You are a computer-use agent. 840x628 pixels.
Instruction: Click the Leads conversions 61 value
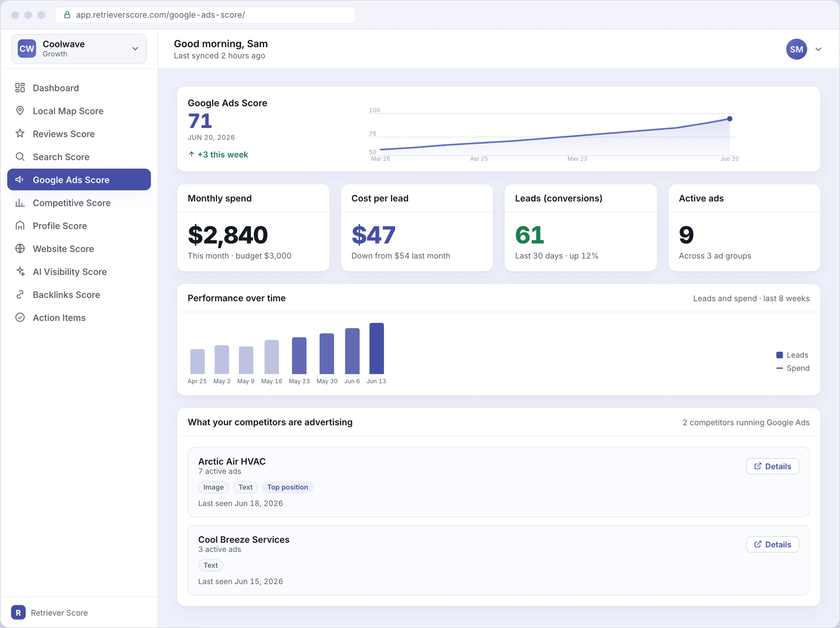pos(529,235)
